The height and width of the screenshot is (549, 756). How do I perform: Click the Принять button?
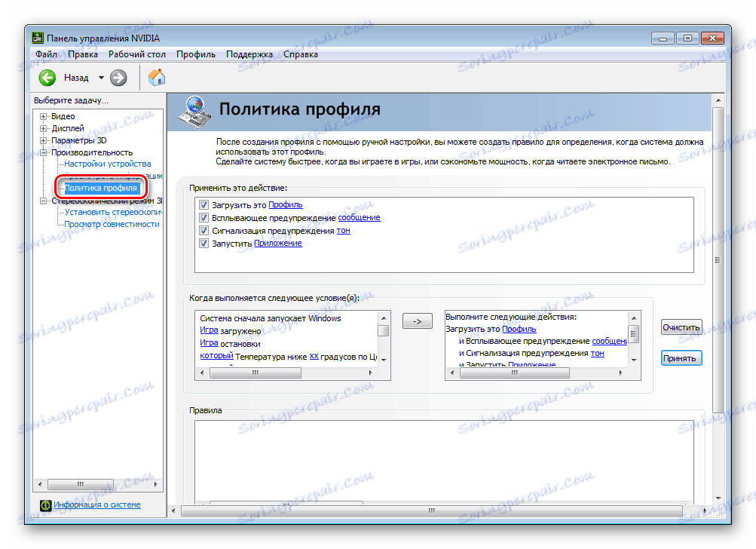(681, 358)
